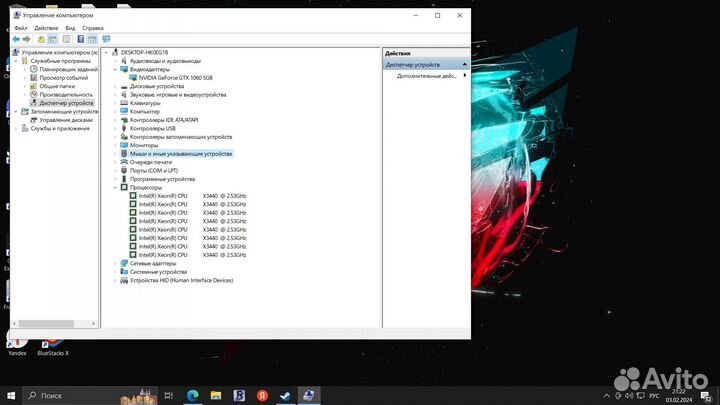This screenshot has height=405, width=720.
Task: Select the NVIDIA GeForce GTX 1060 5GB device
Action: 175,77
